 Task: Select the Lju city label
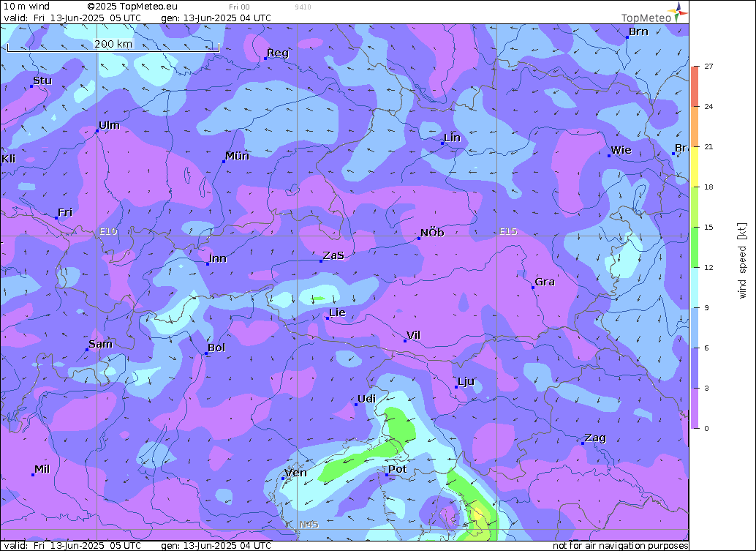point(466,382)
